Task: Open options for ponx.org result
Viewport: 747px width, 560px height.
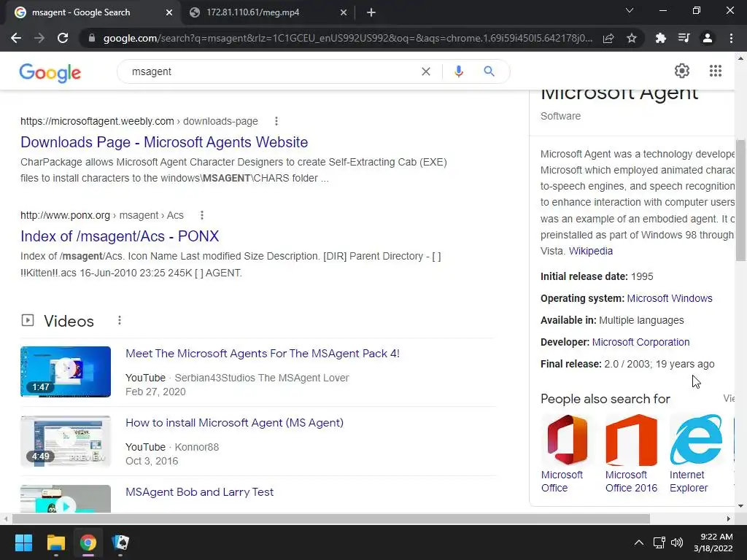Action: (202, 215)
